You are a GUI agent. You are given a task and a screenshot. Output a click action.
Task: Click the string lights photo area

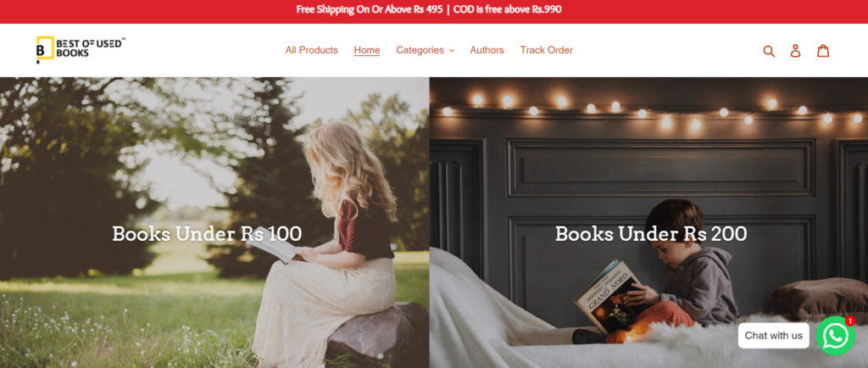[648, 111]
